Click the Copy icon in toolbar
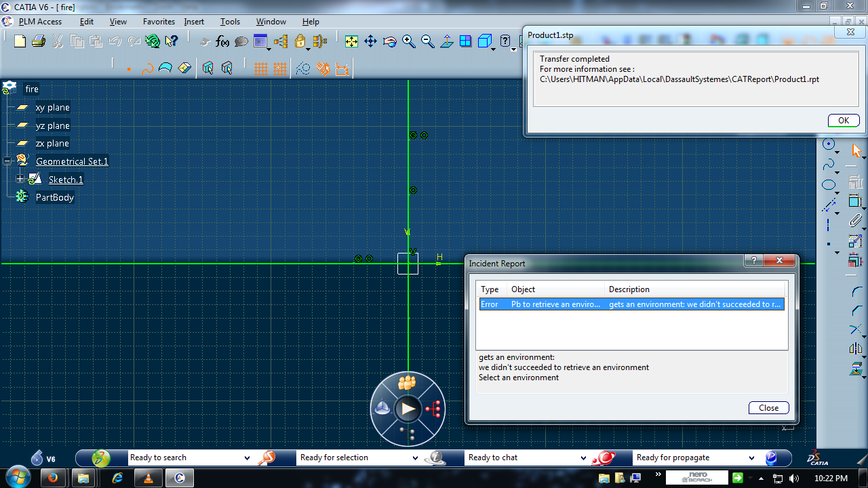Image resolution: width=868 pixels, height=488 pixels. (77, 42)
